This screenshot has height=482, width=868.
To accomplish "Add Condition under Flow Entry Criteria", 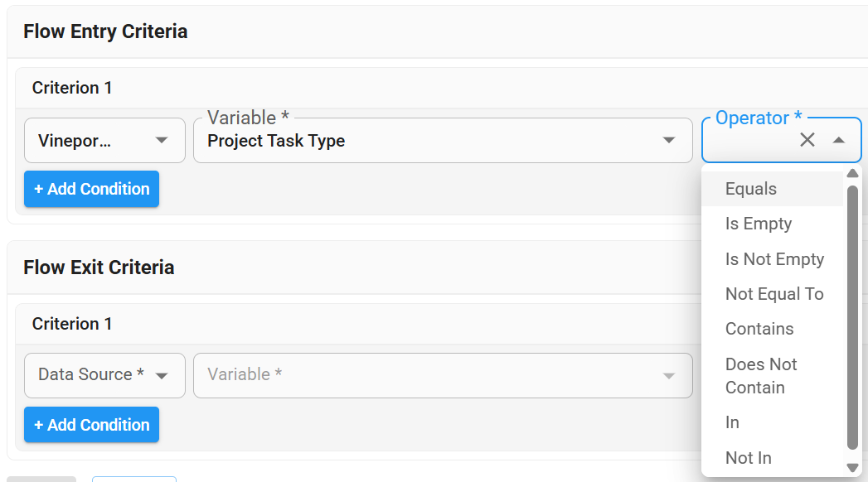I will coord(91,189).
